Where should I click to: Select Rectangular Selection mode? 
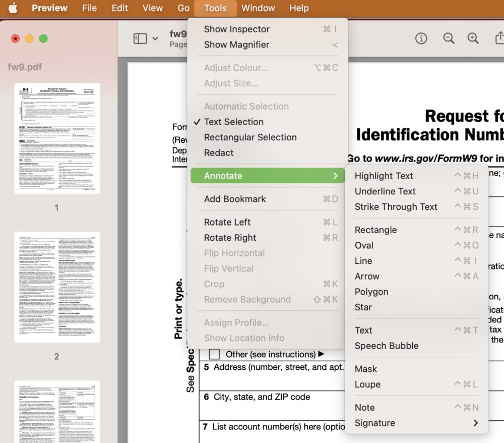coord(250,137)
